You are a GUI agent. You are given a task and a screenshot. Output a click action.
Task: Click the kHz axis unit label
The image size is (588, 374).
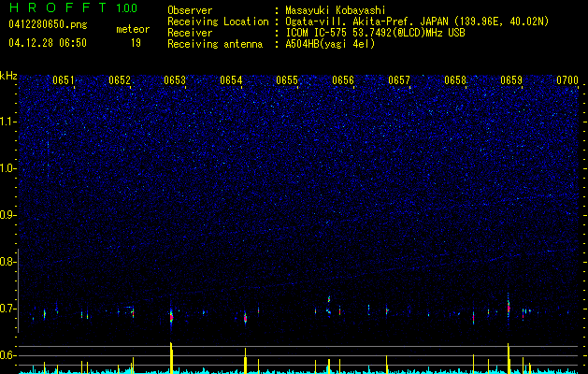coord(8,76)
